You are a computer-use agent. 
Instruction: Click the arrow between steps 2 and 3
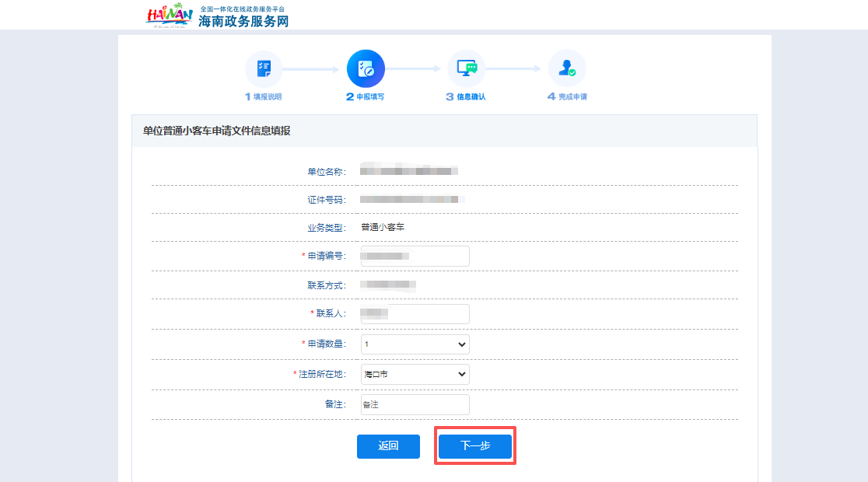point(415,68)
